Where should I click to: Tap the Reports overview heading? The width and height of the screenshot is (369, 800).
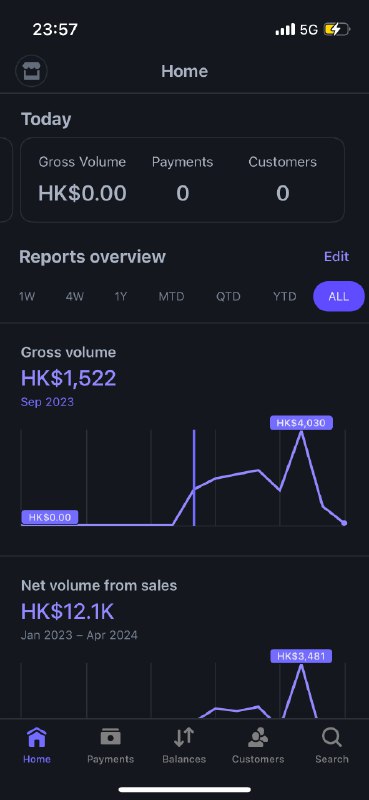click(92, 257)
